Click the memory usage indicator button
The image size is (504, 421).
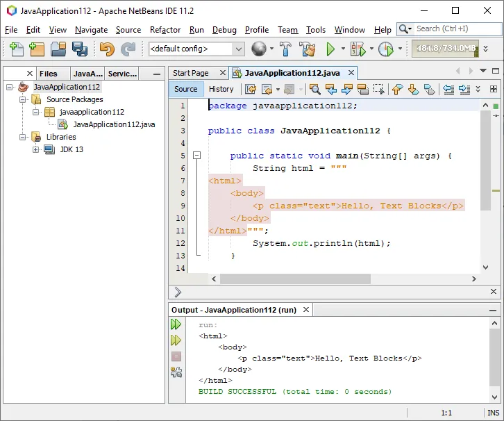445,49
